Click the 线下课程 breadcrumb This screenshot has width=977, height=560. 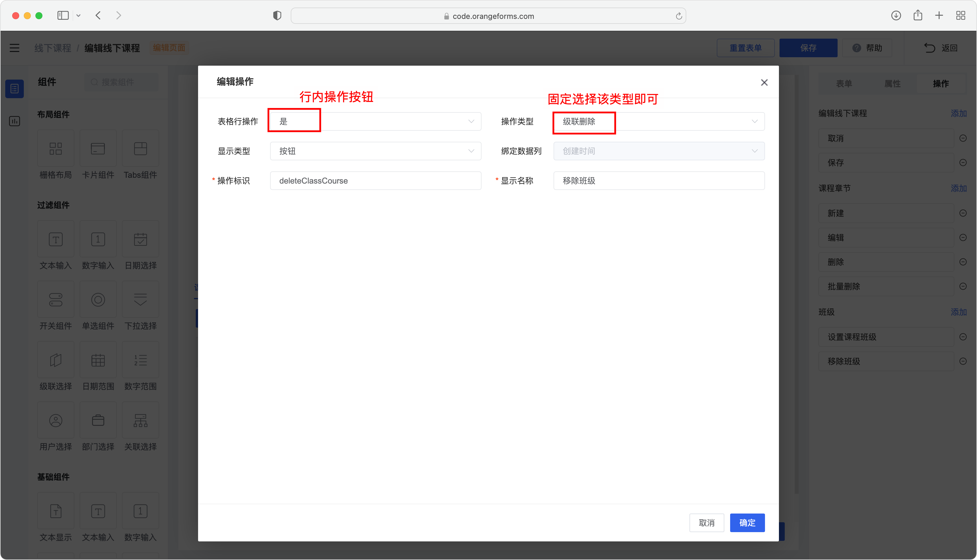[53, 48]
